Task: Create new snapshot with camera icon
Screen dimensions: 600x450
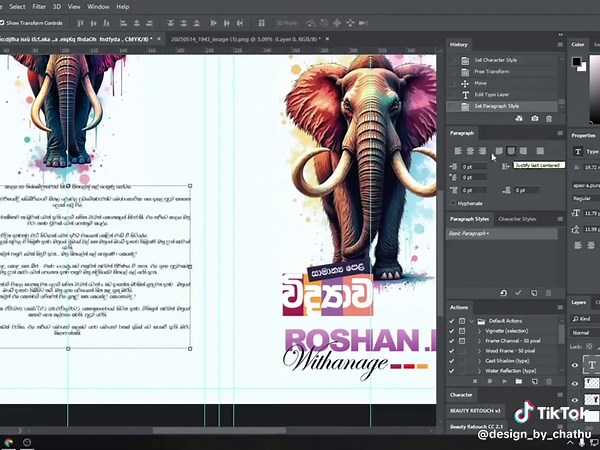Action: 535,119
